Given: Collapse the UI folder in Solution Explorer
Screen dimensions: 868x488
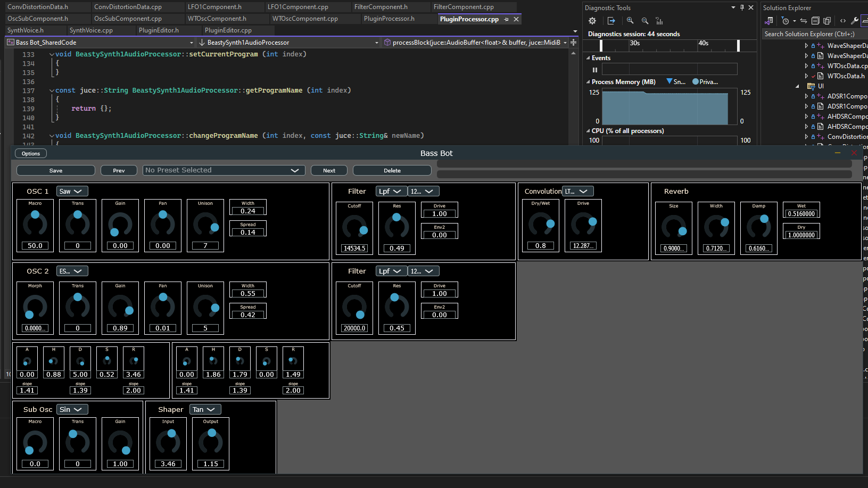Looking at the screenshot, I should [797, 86].
